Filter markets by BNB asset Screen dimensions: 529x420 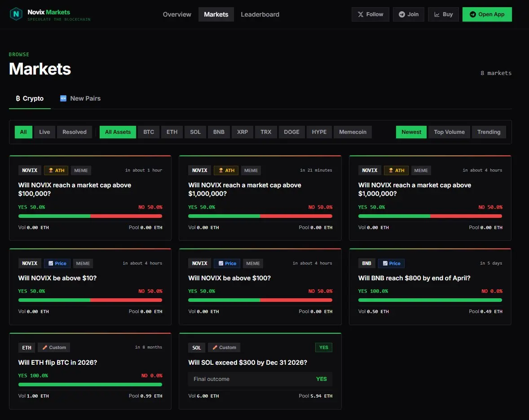[219, 132]
